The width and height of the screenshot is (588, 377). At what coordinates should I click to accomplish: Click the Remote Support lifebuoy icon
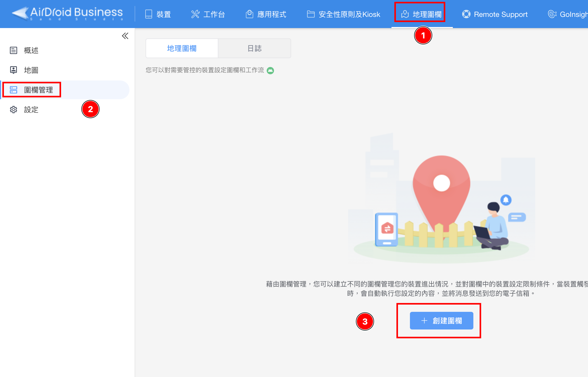(466, 14)
